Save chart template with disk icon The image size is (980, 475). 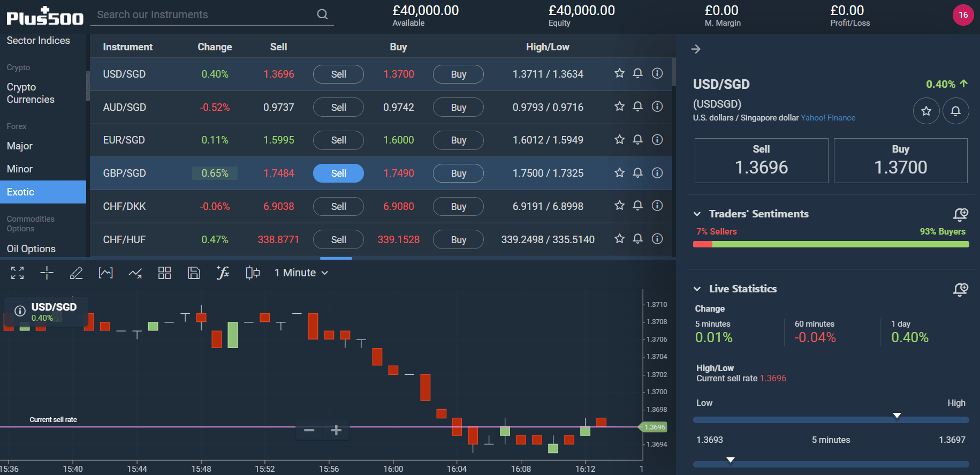[194, 273]
